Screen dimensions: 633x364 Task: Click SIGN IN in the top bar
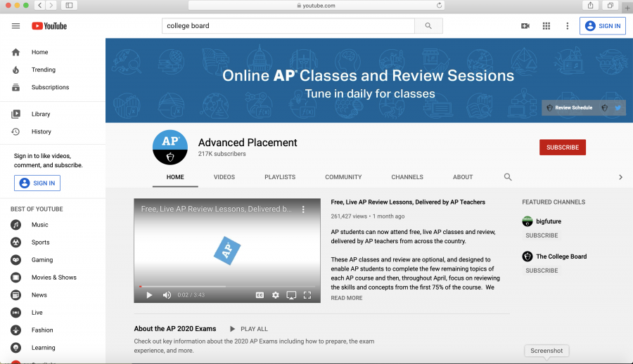[602, 26]
